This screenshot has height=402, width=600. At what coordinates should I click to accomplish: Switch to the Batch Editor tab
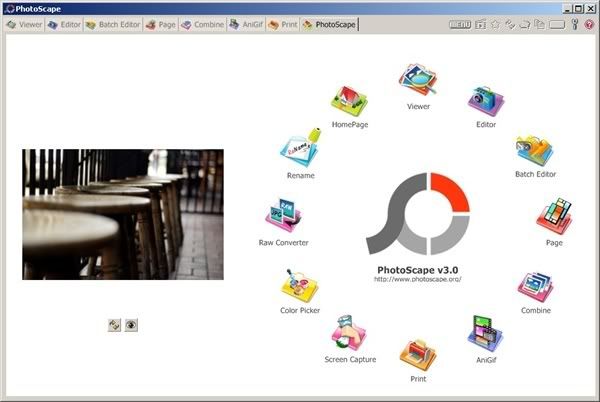[x=113, y=25]
